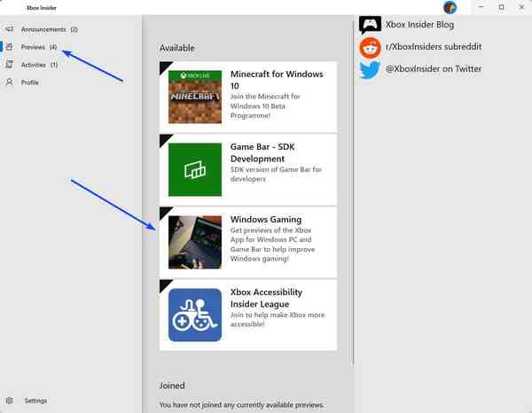Open the user avatar in title bar
Image resolution: width=532 pixels, height=413 pixels.
point(450,7)
